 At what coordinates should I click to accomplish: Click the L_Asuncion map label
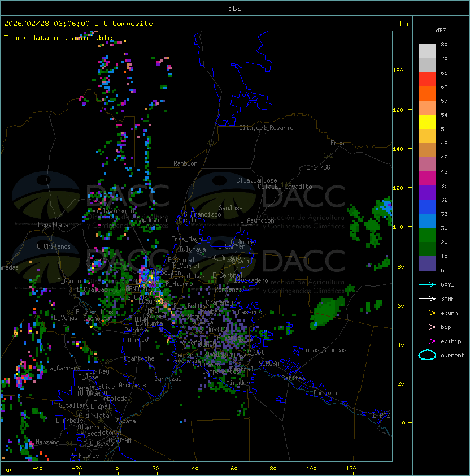(257, 220)
